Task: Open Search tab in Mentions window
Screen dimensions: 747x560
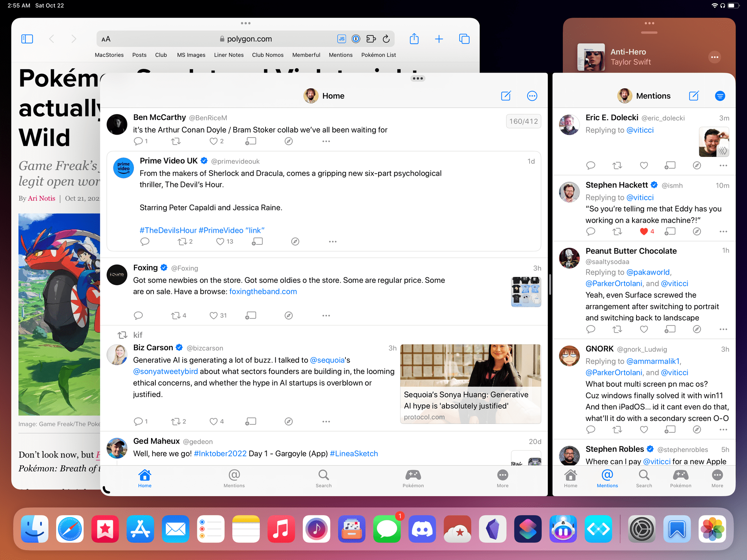Action: [644, 479]
